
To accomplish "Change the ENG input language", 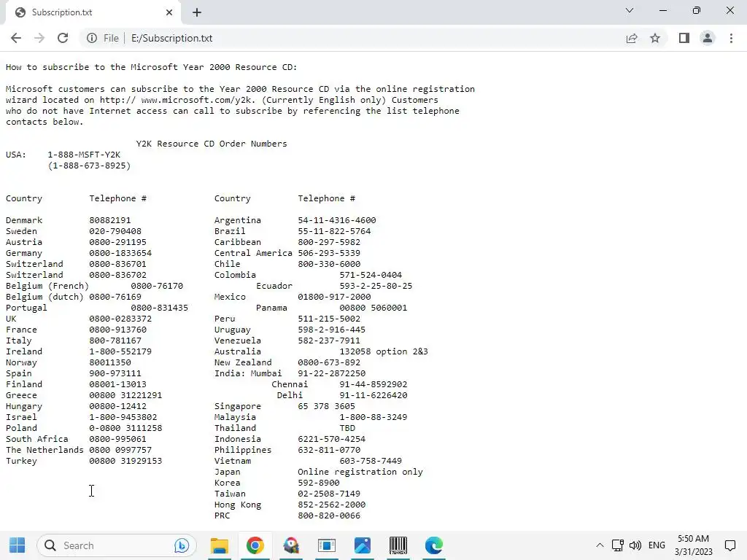I will (x=657, y=545).
